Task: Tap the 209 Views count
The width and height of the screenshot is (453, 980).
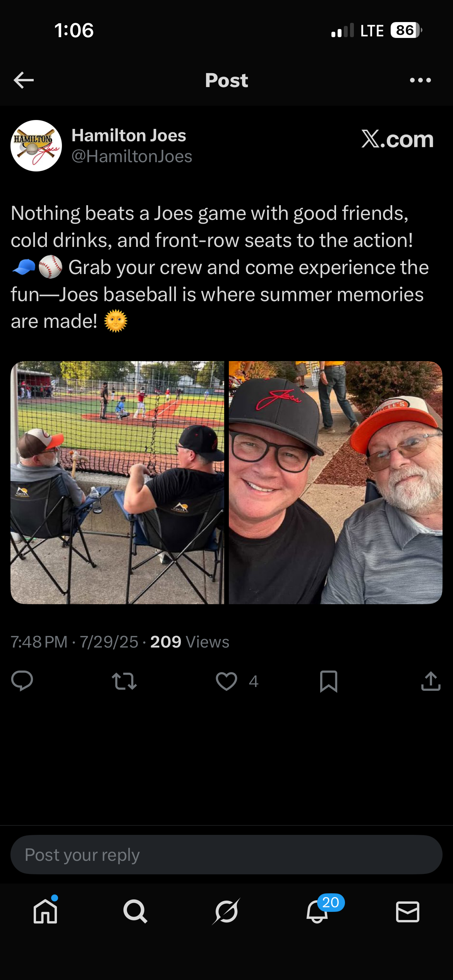Action: pyautogui.click(x=190, y=642)
